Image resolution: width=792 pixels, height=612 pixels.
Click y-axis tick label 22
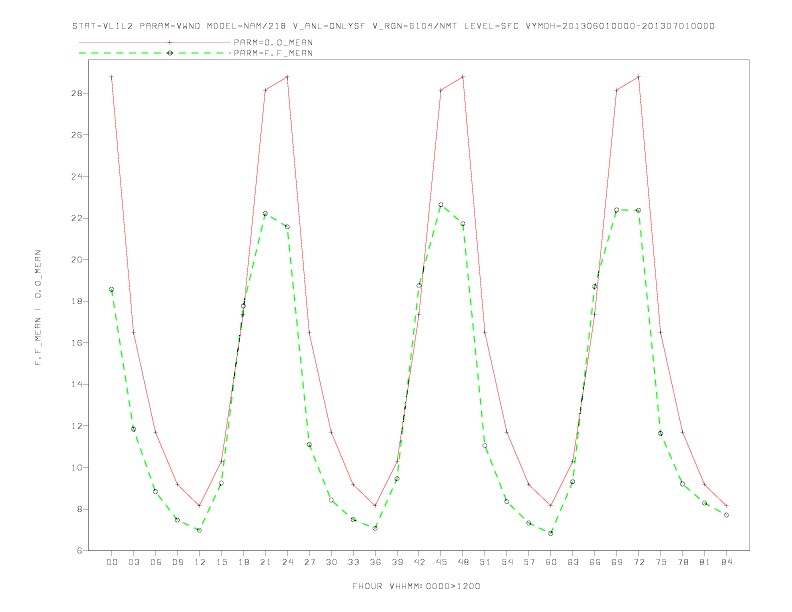77,218
